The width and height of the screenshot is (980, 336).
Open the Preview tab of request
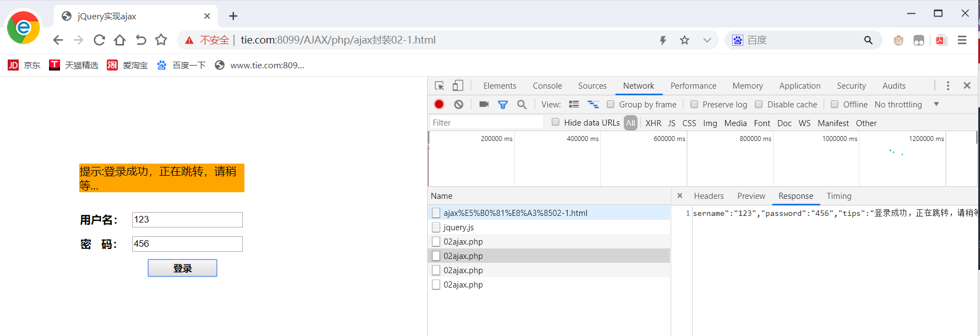[751, 196]
